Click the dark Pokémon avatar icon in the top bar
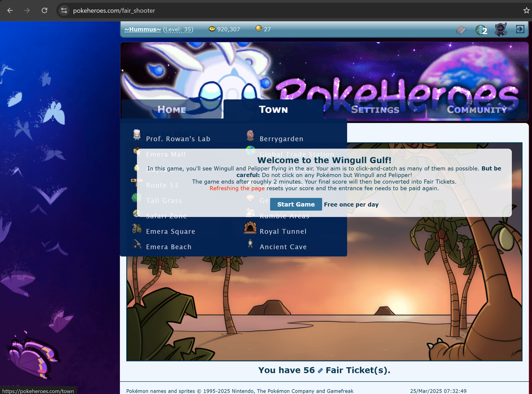The image size is (532, 394). (x=500, y=30)
